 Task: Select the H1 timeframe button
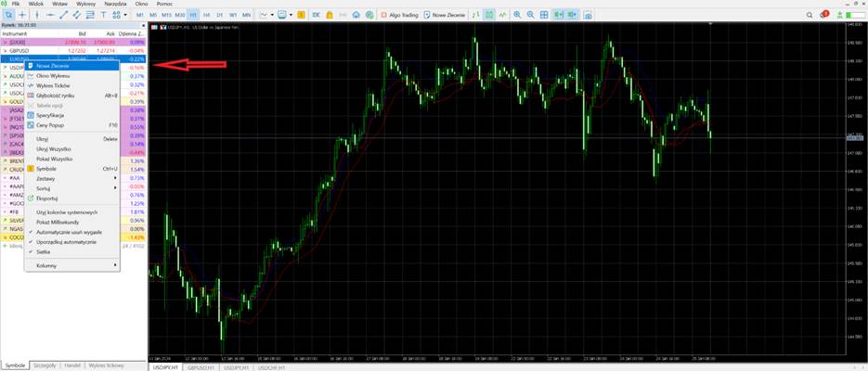(x=193, y=15)
